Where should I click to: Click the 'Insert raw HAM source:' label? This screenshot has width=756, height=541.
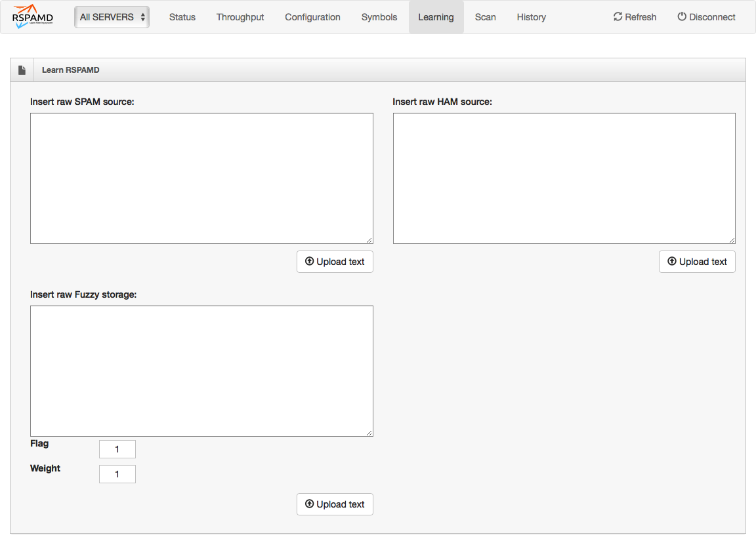(442, 102)
